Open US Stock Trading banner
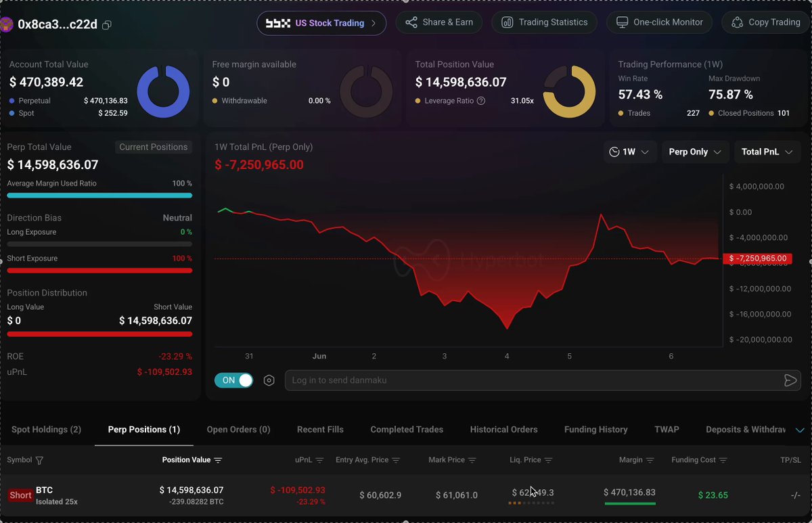The image size is (812, 523). pyautogui.click(x=321, y=23)
